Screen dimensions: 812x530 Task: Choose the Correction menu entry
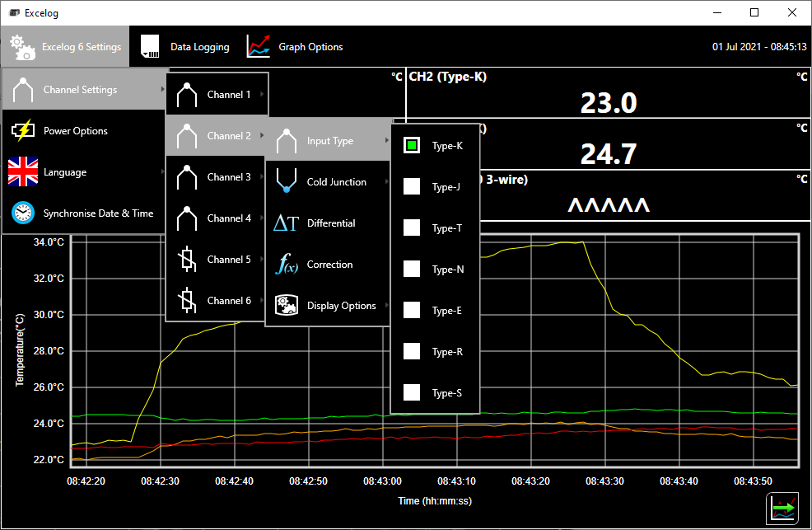click(x=327, y=265)
